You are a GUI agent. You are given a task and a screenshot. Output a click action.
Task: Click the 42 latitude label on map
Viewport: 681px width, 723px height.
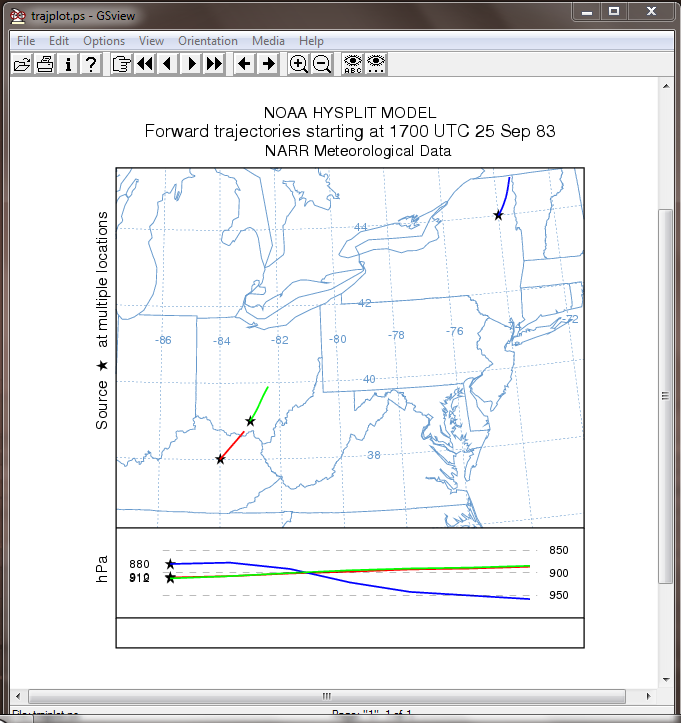[x=365, y=303]
